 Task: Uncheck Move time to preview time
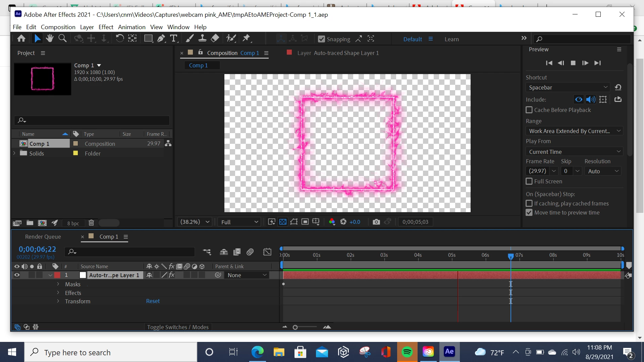(529, 213)
